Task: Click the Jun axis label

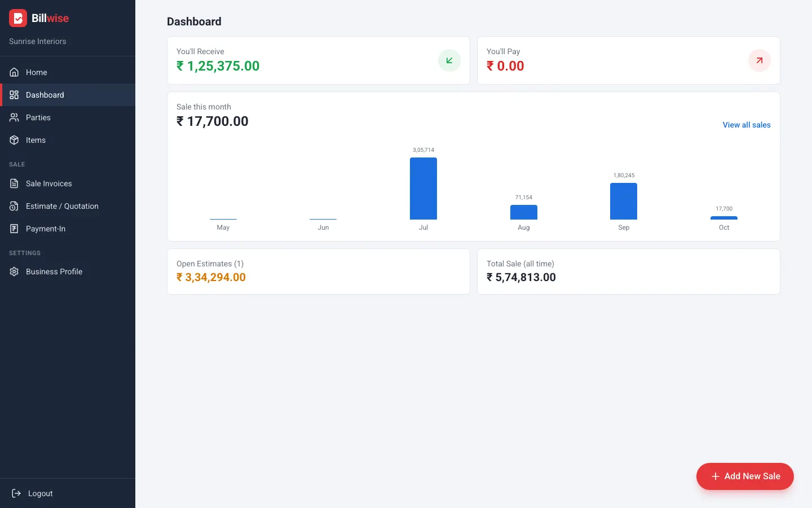Action: click(323, 227)
